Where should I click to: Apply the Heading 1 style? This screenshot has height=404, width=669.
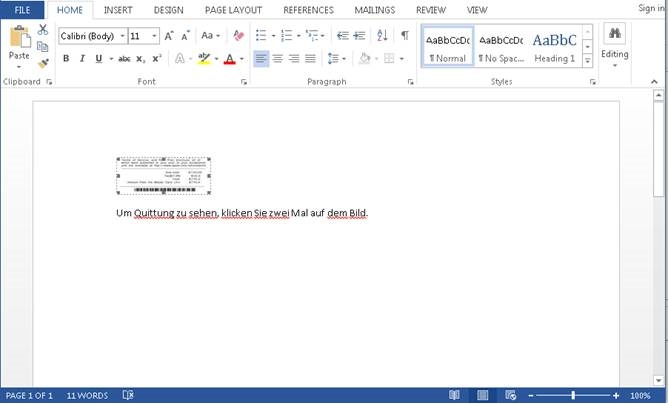pos(554,47)
